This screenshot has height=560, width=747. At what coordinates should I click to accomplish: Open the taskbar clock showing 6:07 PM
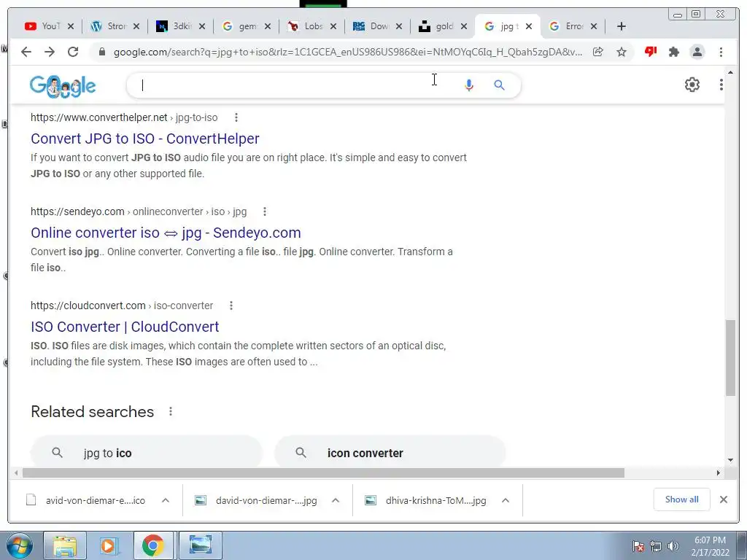[x=711, y=546]
